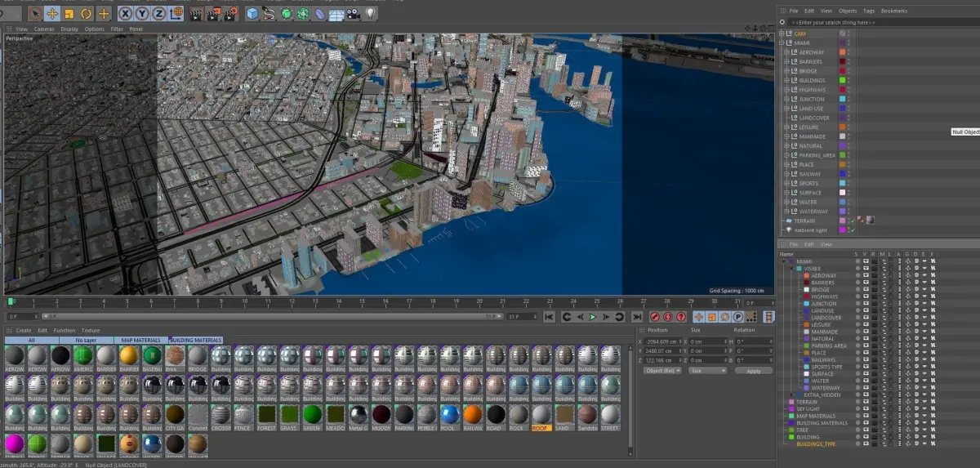980x468 pixels.
Task: Click the Record Active Objects keyframe button
Action: pos(655,317)
